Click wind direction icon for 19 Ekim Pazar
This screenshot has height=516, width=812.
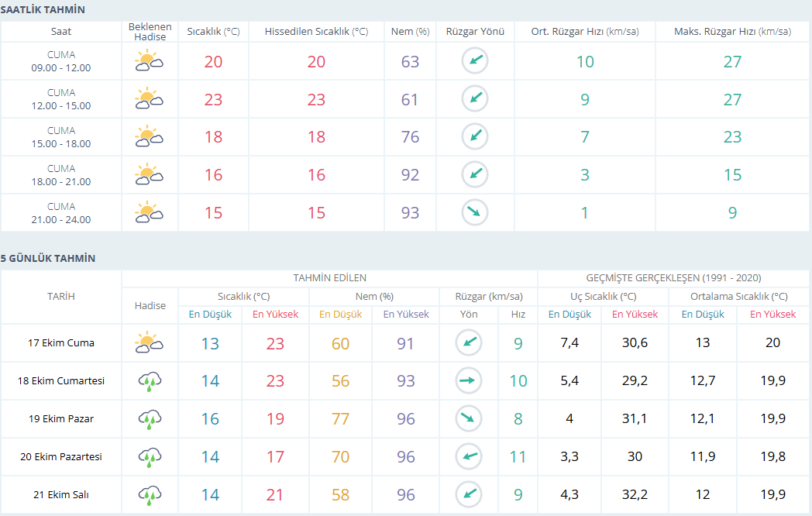[470, 419]
